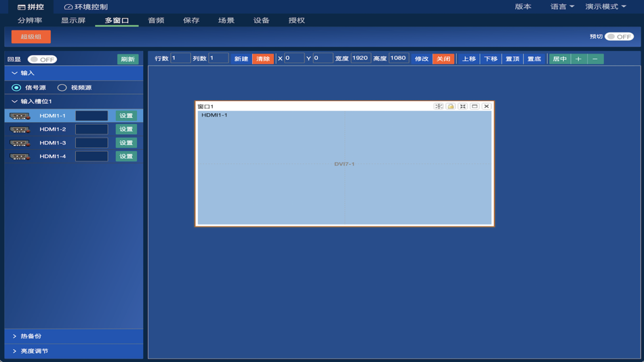Open the 拼控 main section

pos(31,7)
